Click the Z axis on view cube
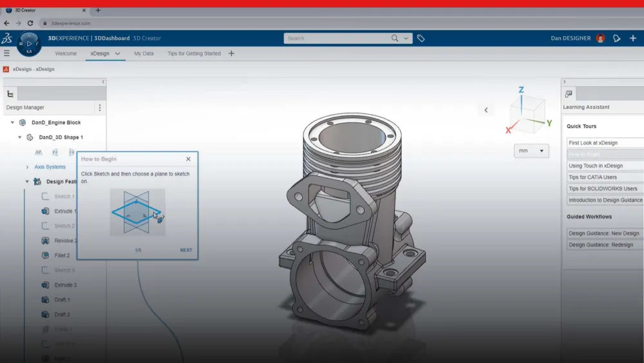Screen dimensions: 644x363 (x=521, y=90)
